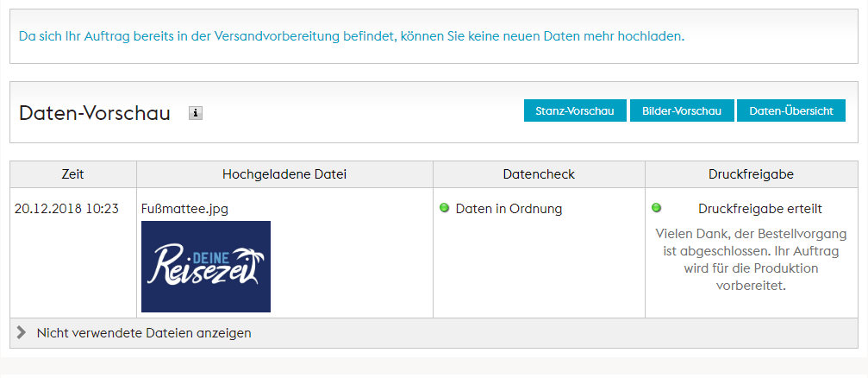Viewport: 868px width, 378px height.
Task: Click the Zeit column header
Action: click(73, 174)
